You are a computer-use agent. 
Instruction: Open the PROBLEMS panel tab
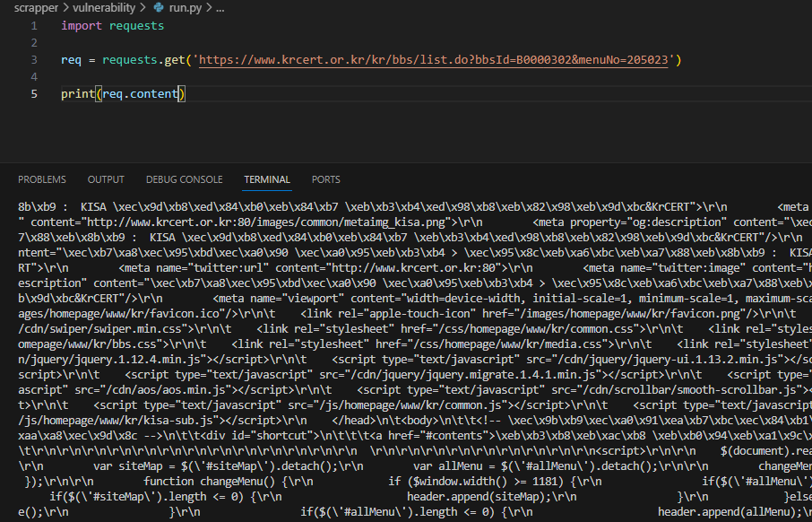(x=42, y=179)
